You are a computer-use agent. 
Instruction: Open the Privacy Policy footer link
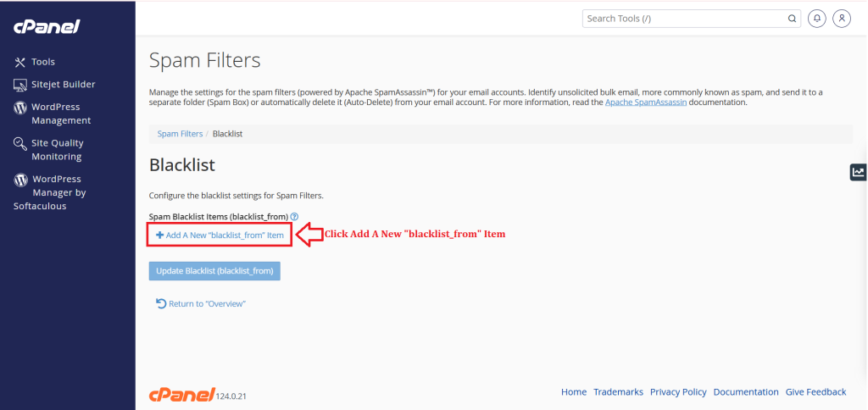click(x=678, y=391)
